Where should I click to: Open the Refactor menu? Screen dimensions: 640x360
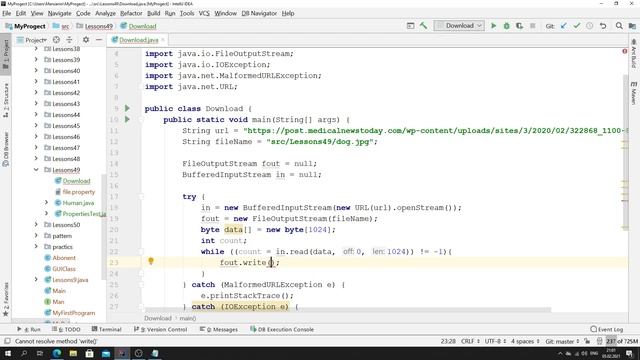click(131, 13)
